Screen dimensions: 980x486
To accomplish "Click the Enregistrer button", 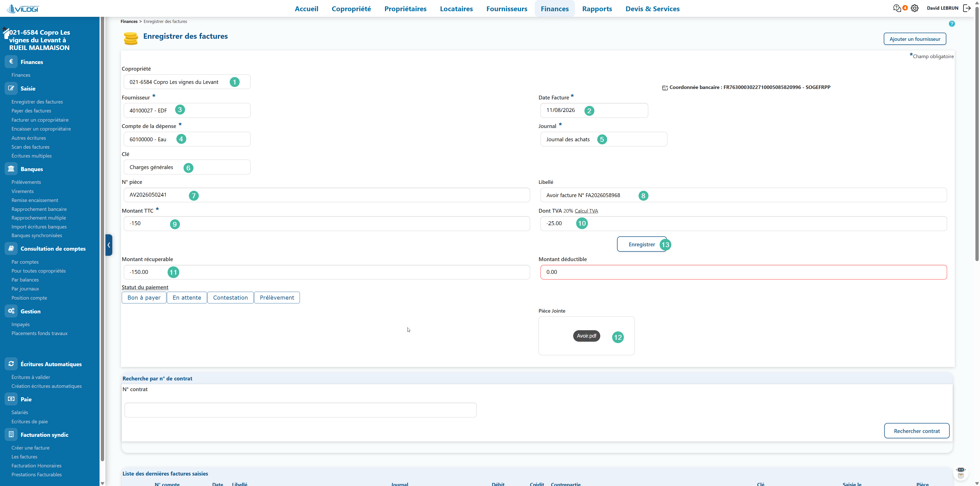I will click(642, 244).
